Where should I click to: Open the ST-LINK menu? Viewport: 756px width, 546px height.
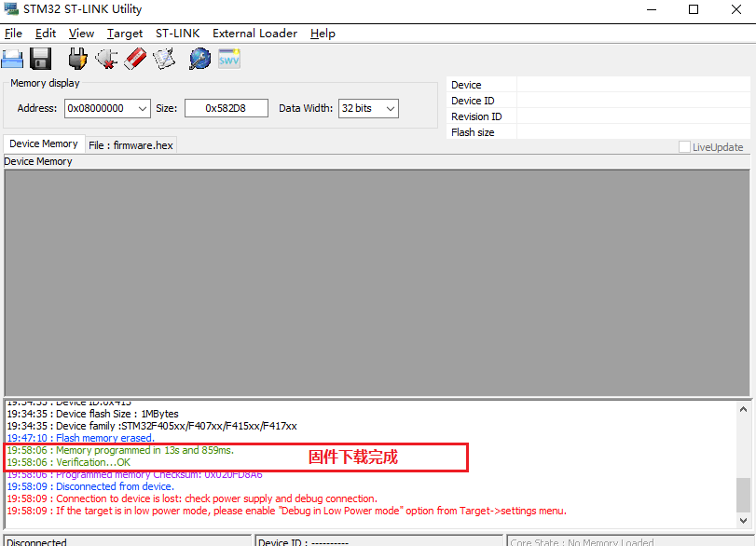(177, 34)
